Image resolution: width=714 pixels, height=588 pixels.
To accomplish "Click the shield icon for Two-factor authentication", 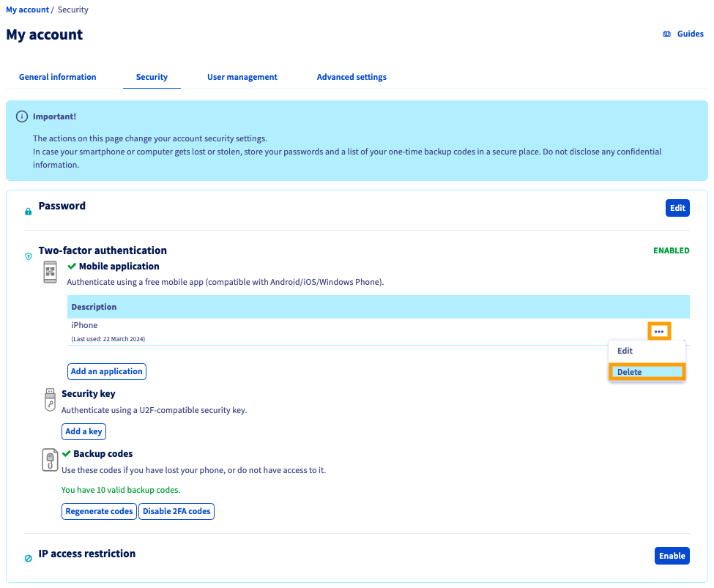I will click(x=28, y=256).
